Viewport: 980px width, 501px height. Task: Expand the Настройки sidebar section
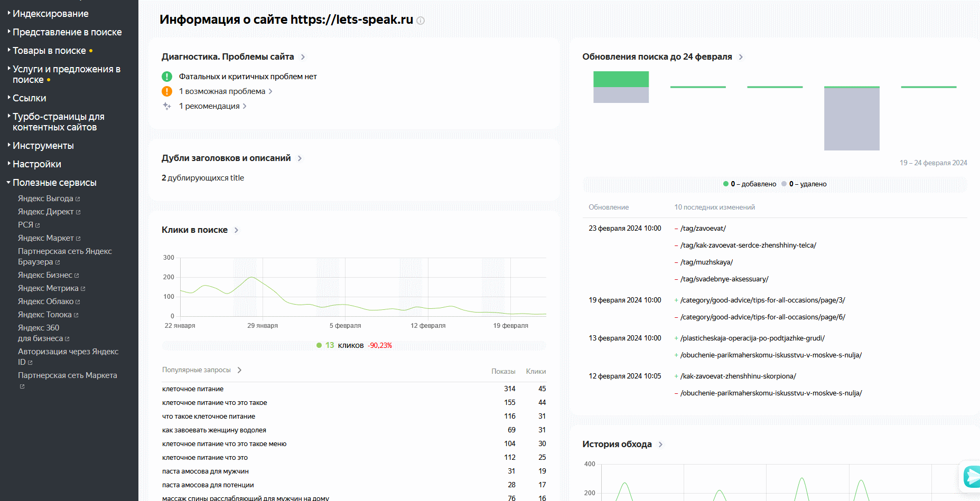click(x=36, y=164)
